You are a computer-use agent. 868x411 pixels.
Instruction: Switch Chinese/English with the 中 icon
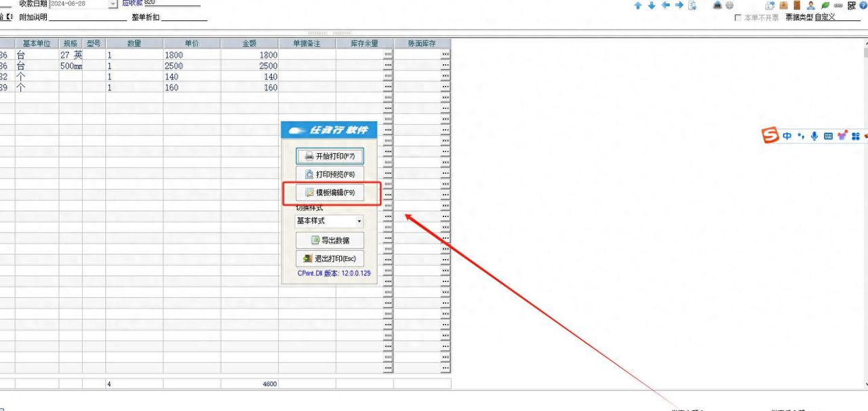[787, 136]
